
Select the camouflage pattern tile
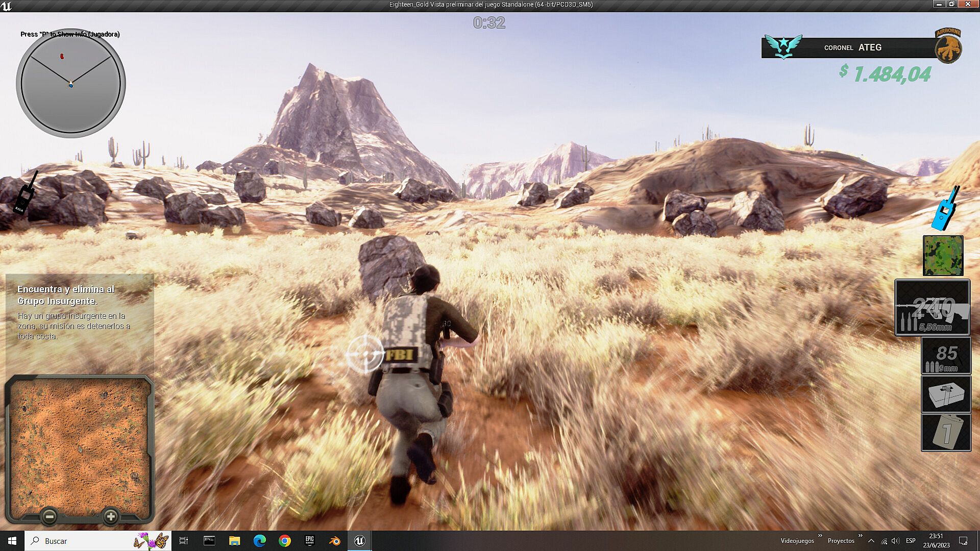943,255
